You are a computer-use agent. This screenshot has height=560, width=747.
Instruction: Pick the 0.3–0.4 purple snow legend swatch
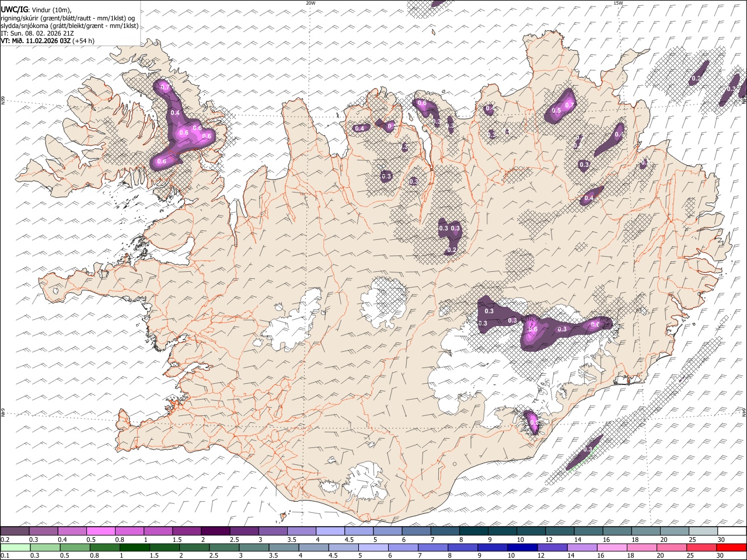(x=43, y=531)
